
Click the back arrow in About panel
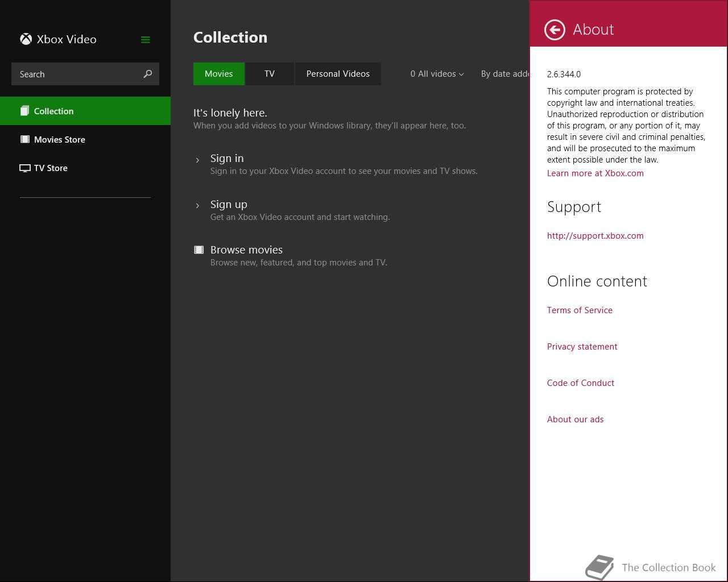click(x=555, y=30)
